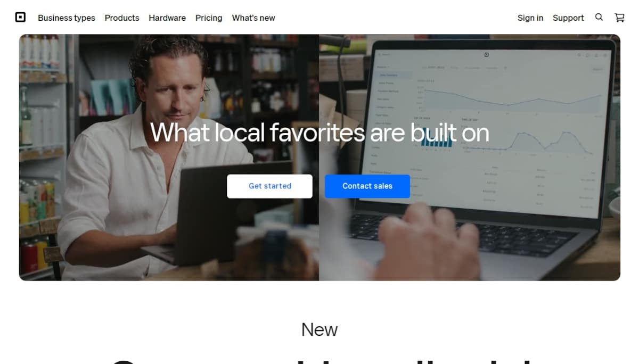This screenshot has width=639, height=364.
Task: Click the hero banner image
Action: pyautogui.click(x=319, y=157)
